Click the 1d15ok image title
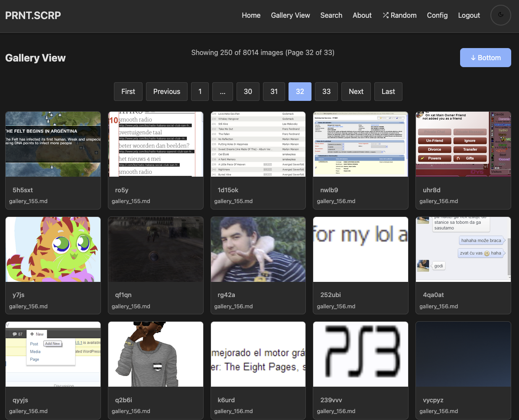 (228, 190)
